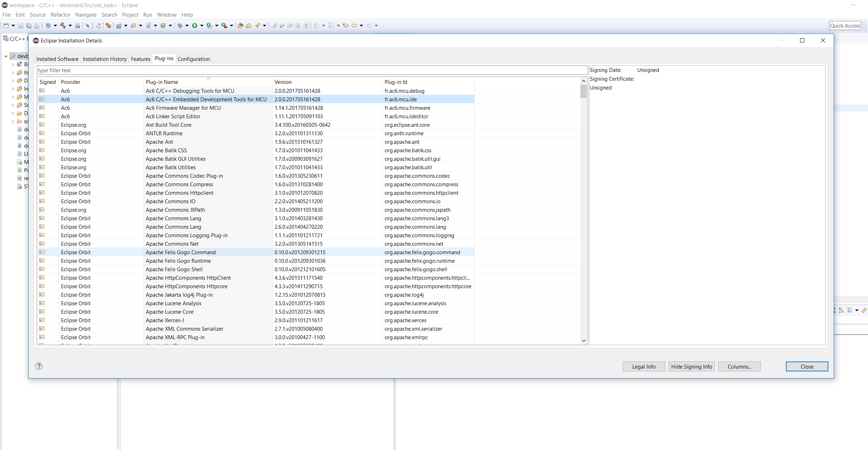868x450 pixels.
Task: Click the New Class toolbar icon
Action: point(163,25)
